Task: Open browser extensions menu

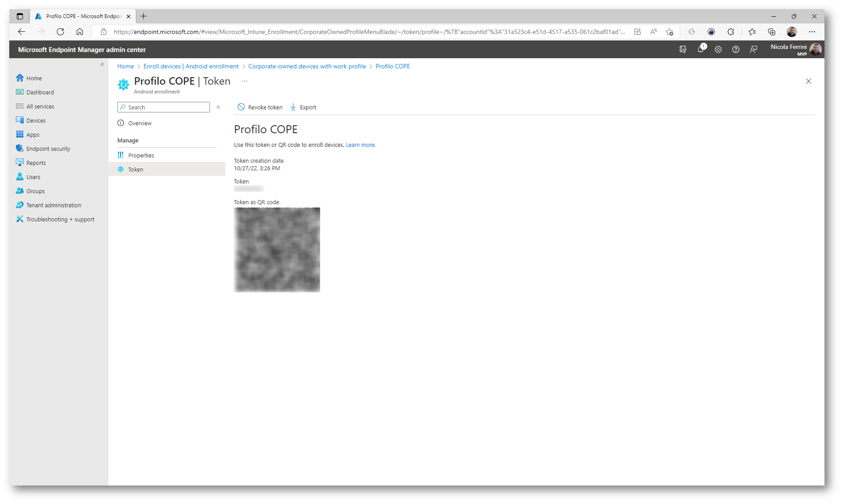Action: (731, 32)
